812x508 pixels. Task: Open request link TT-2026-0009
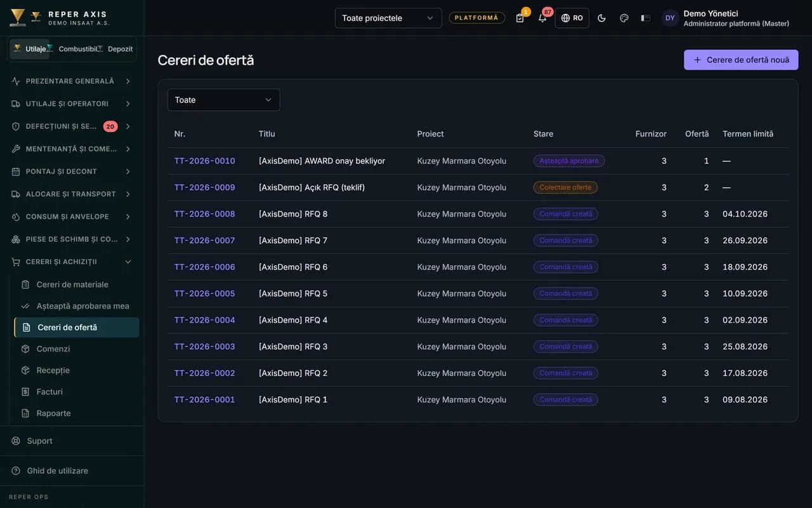coord(205,187)
